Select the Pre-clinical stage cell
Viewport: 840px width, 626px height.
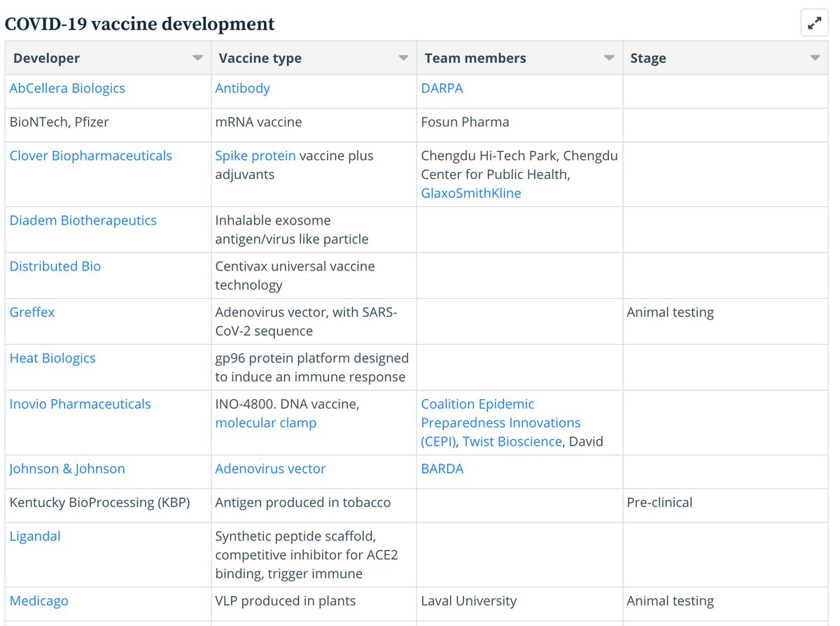[725, 506]
